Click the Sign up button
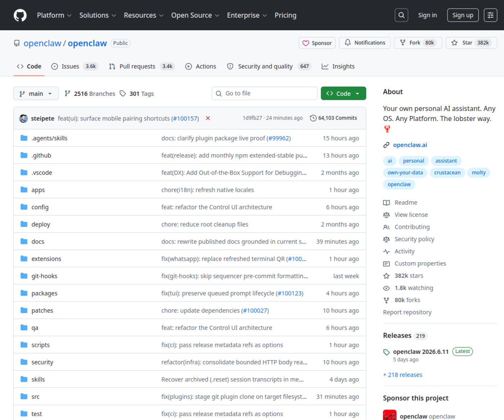This screenshot has width=504, height=420. pos(463,15)
